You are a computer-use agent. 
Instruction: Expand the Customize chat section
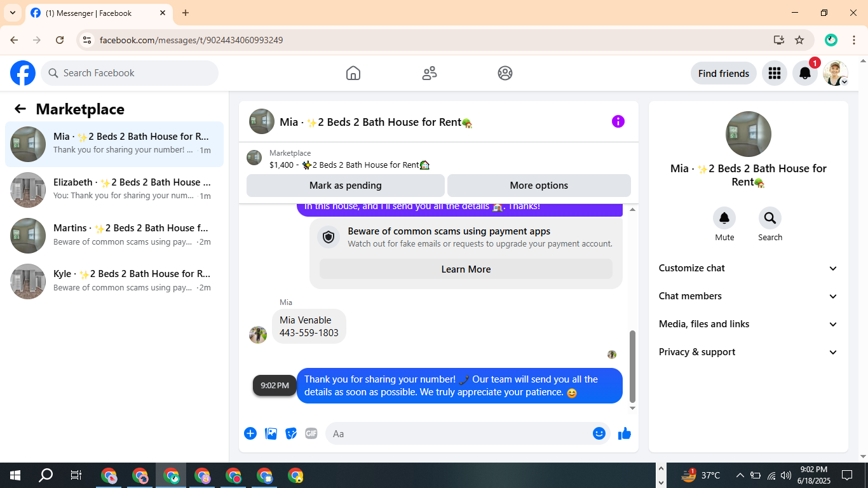click(749, 268)
